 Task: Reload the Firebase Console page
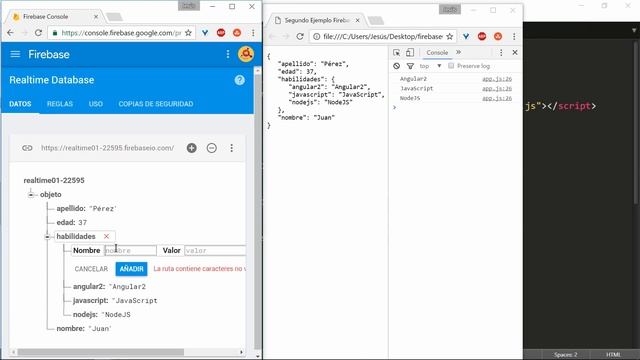(38, 33)
